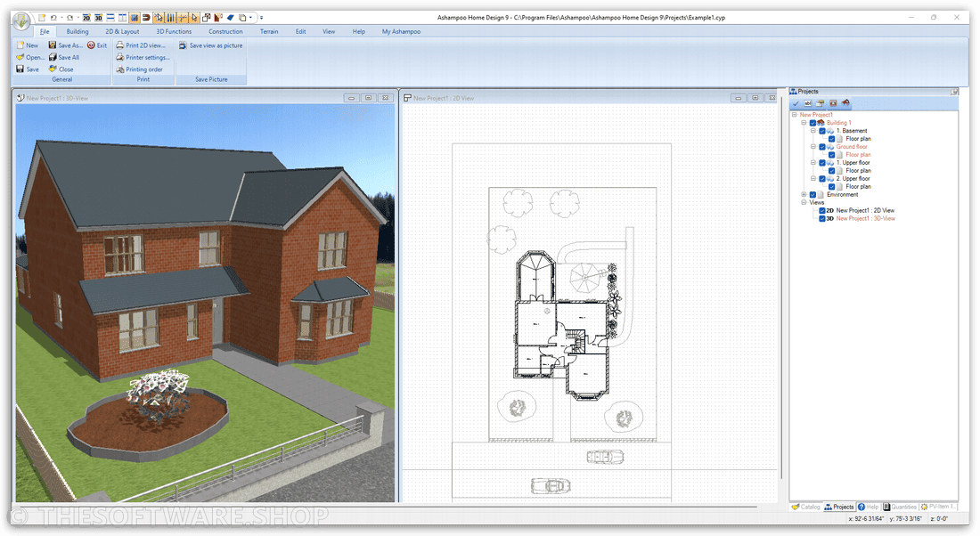Uncheck the Ground floor checkbox
This screenshot has height=536, width=980.
(822, 147)
